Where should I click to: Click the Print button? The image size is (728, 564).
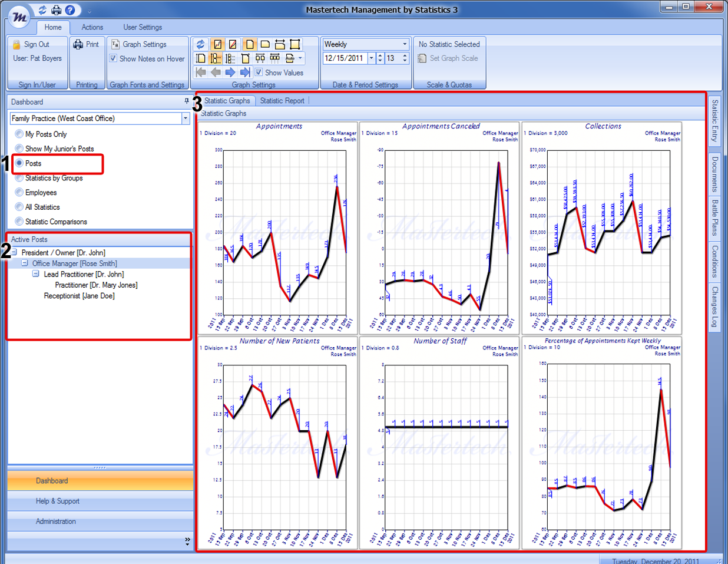[x=87, y=44]
